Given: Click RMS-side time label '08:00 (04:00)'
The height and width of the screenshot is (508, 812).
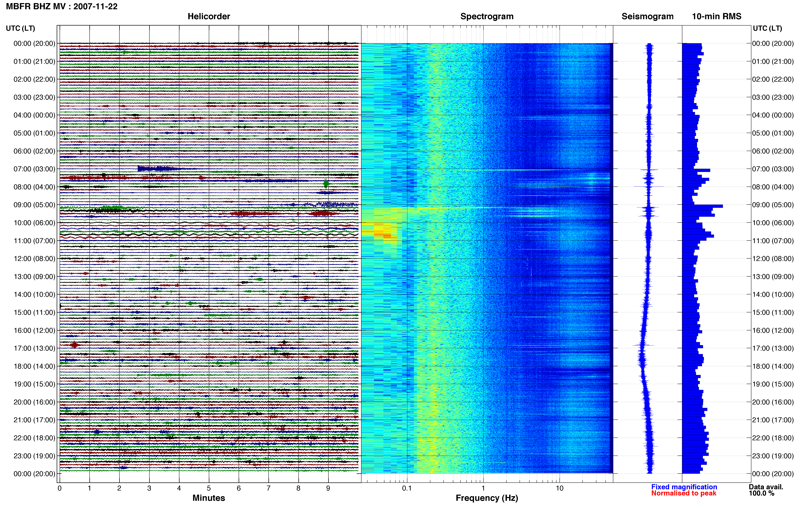Looking at the screenshot, I should coord(773,187).
